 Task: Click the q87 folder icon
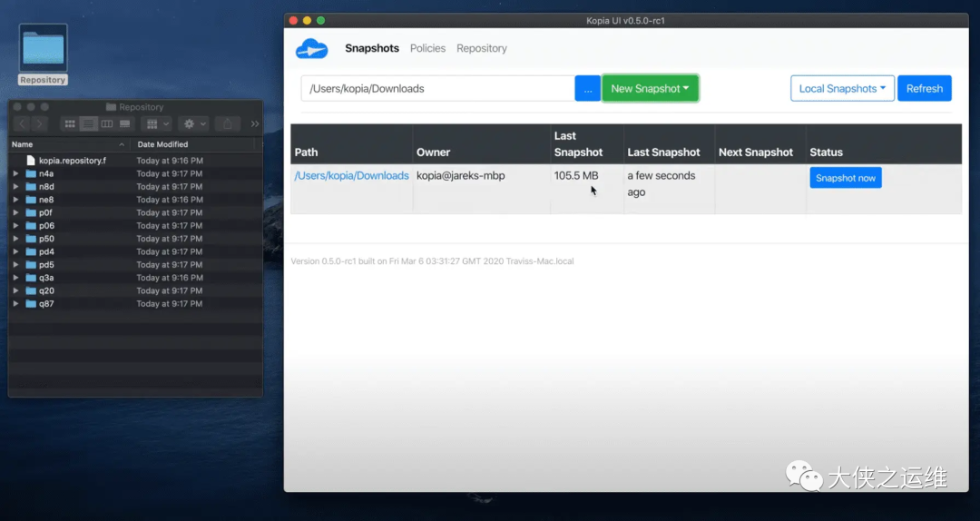coord(31,304)
